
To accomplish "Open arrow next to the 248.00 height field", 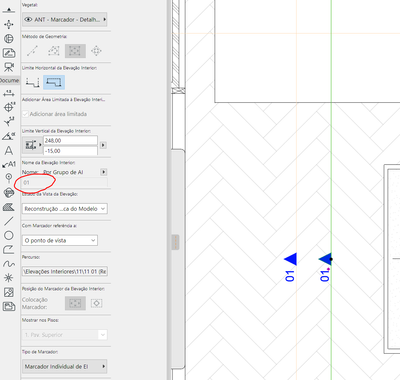I will (x=103, y=145).
